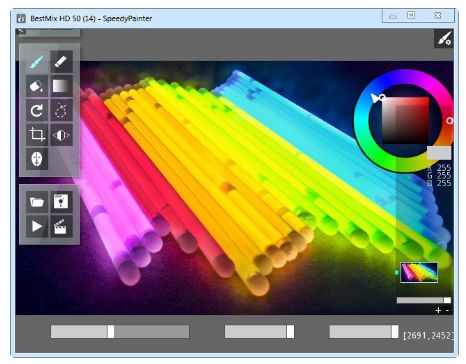Image resolution: width=466 pixels, height=364 pixels.
Task: Open brush settings in the top right corner
Action: coord(444,39)
